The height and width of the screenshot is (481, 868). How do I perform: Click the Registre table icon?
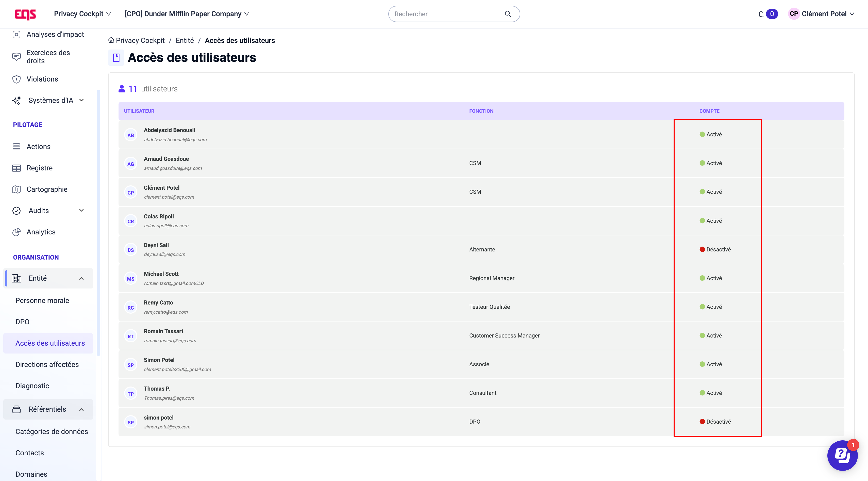16,168
